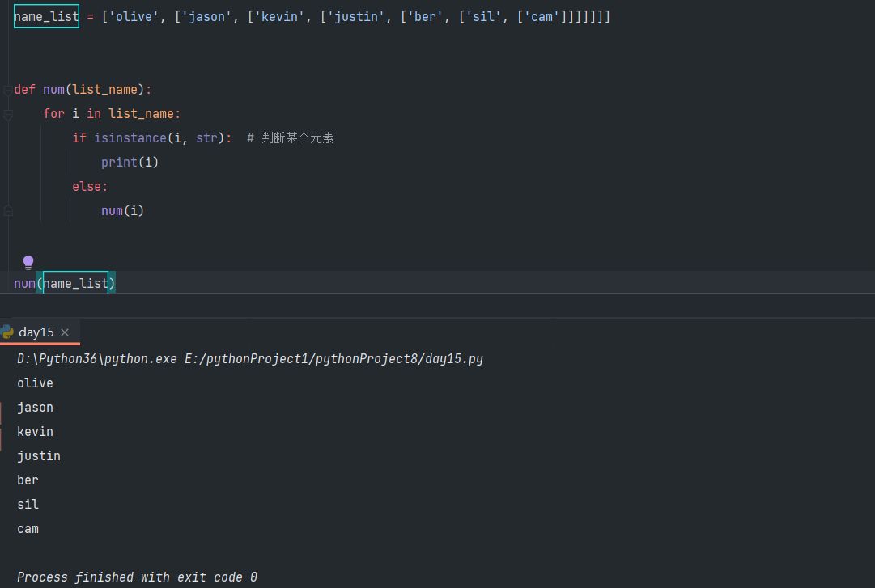Viewport: 875px width, 588px height.
Task: Click the fold end marker beside num(i)
Action: coord(7,211)
